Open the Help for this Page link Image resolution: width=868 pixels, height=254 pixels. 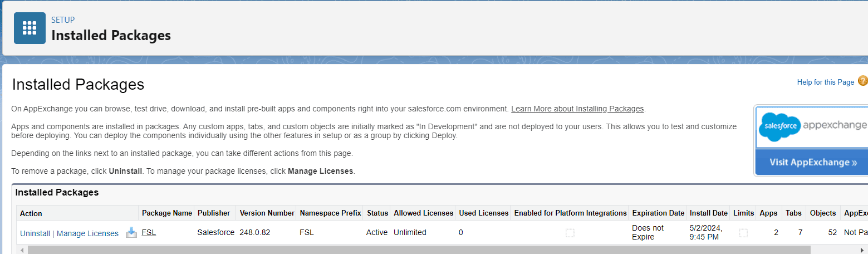825,82
